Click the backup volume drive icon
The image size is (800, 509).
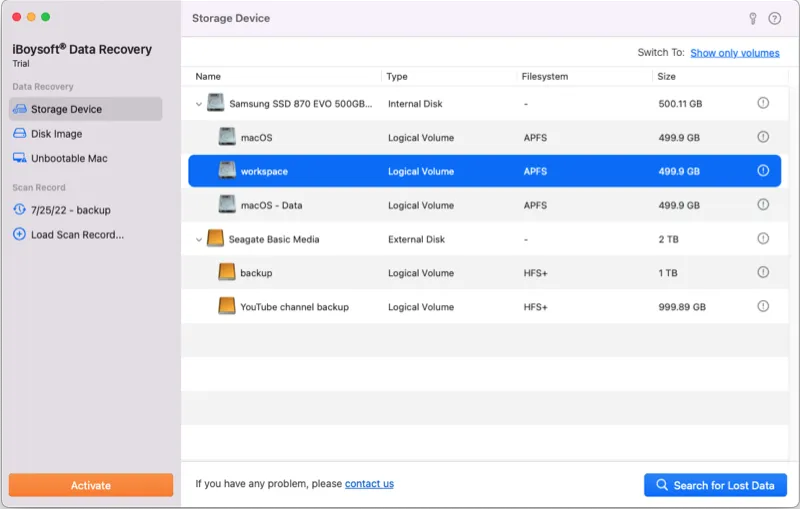pos(227,272)
